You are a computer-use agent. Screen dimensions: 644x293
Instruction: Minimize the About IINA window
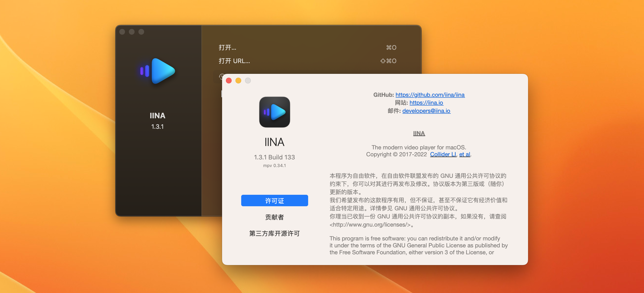(238, 81)
